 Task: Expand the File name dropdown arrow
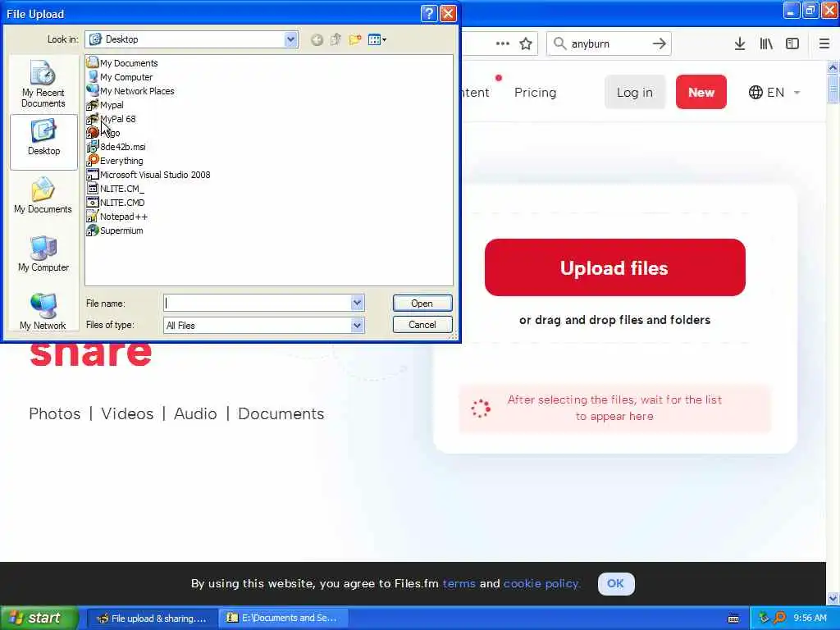358,304
